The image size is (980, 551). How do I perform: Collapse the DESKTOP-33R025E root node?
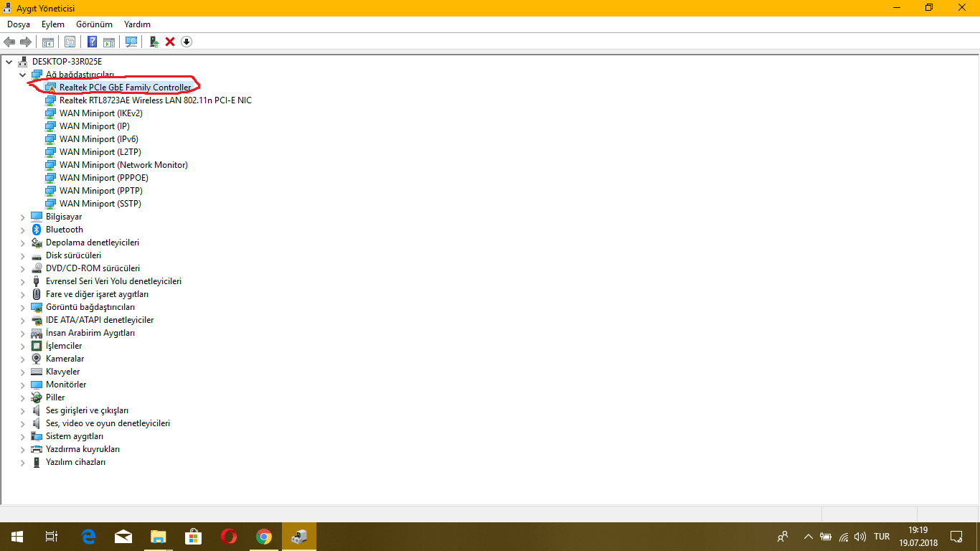point(9,62)
